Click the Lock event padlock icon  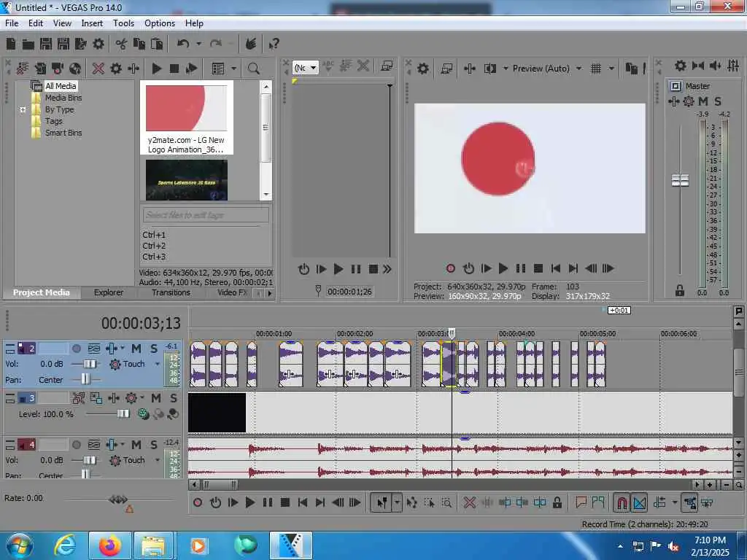coord(557,502)
